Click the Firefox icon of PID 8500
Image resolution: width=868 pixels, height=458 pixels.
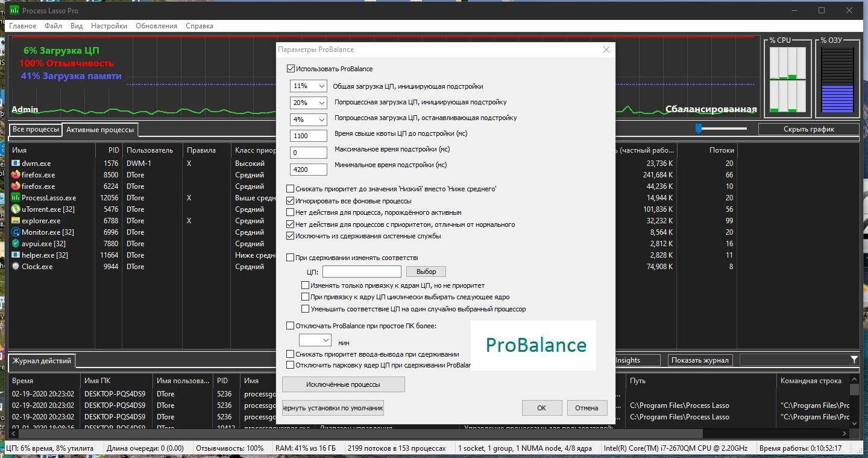[x=16, y=174]
